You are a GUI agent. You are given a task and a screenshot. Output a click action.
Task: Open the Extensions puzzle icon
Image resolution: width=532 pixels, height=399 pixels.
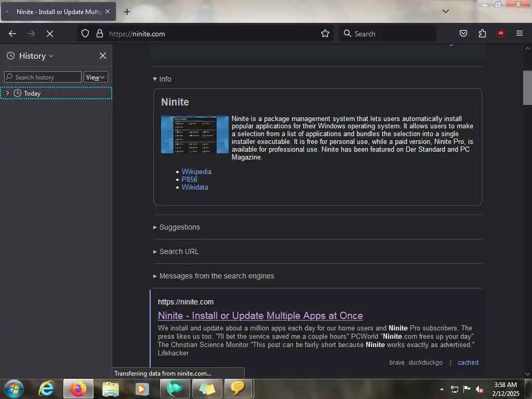482,33
